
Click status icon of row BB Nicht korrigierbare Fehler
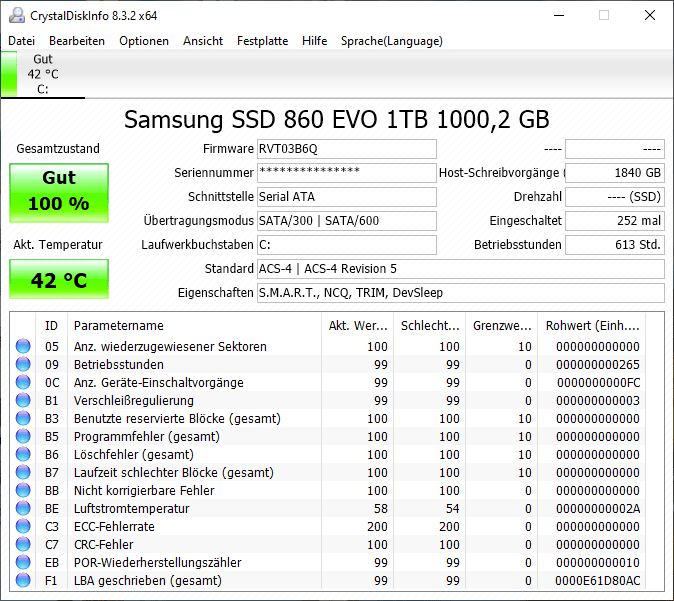click(23, 490)
